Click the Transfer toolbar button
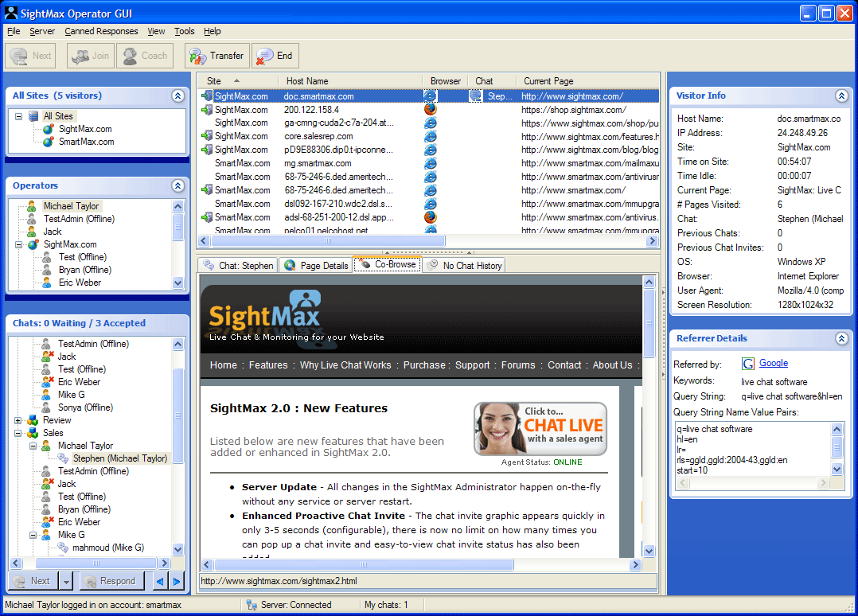Viewport: 858px width, 616px height. [x=216, y=56]
